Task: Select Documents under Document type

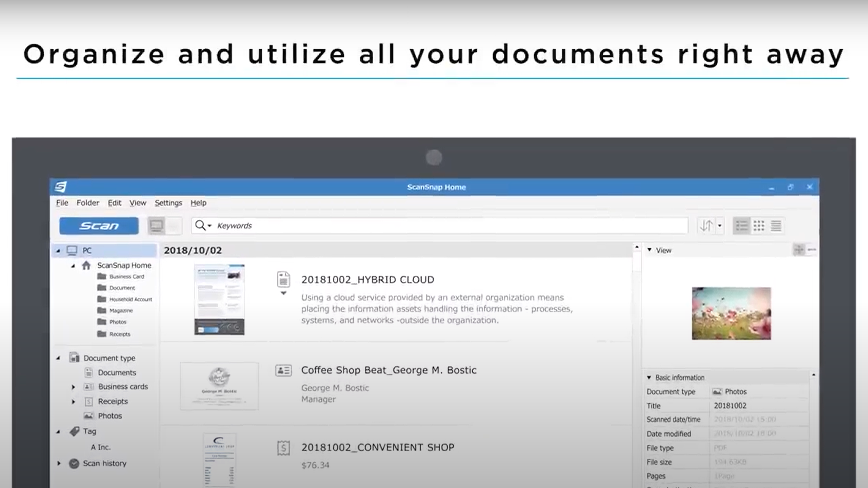Action: tap(117, 372)
